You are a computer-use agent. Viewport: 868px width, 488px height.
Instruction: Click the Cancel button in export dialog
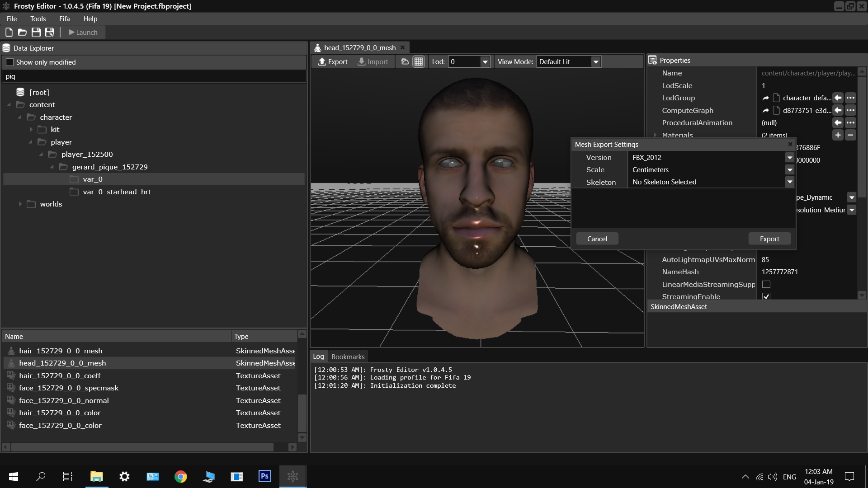pos(597,239)
